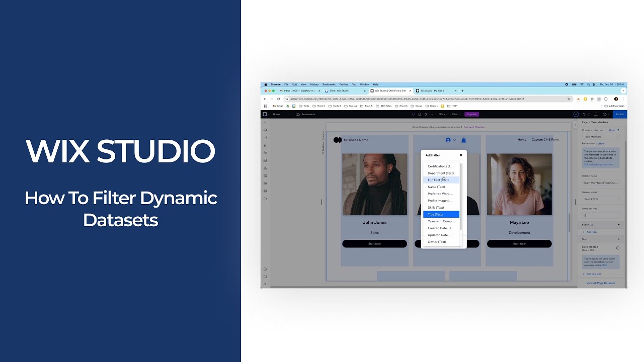The height and width of the screenshot is (362, 644).
Task: Open the zoom 100% dropdown
Action: coord(455,114)
